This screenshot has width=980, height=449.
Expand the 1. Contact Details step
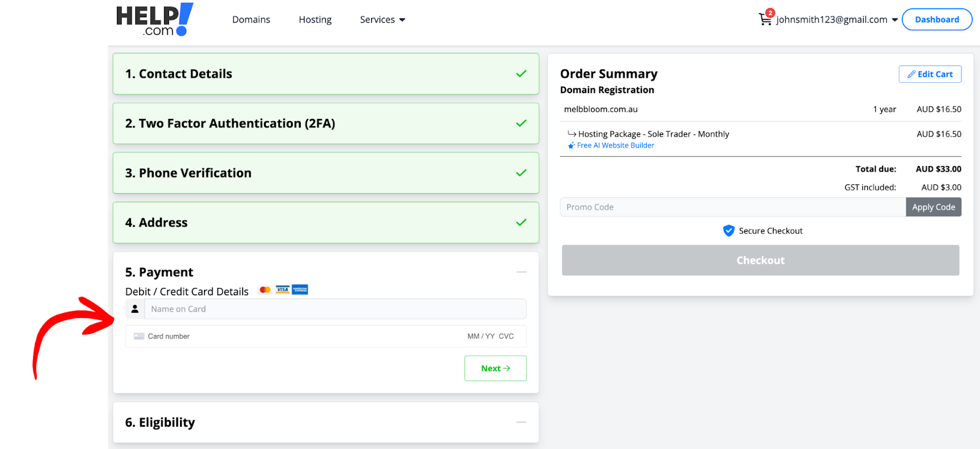coord(325,74)
